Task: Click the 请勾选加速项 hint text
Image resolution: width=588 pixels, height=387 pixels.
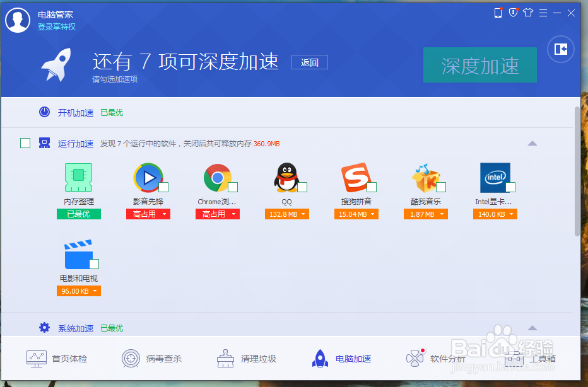Action: [x=115, y=79]
